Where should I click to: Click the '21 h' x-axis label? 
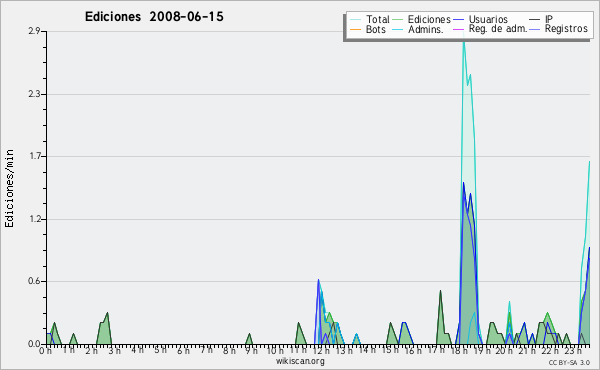click(x=528, y=350)
